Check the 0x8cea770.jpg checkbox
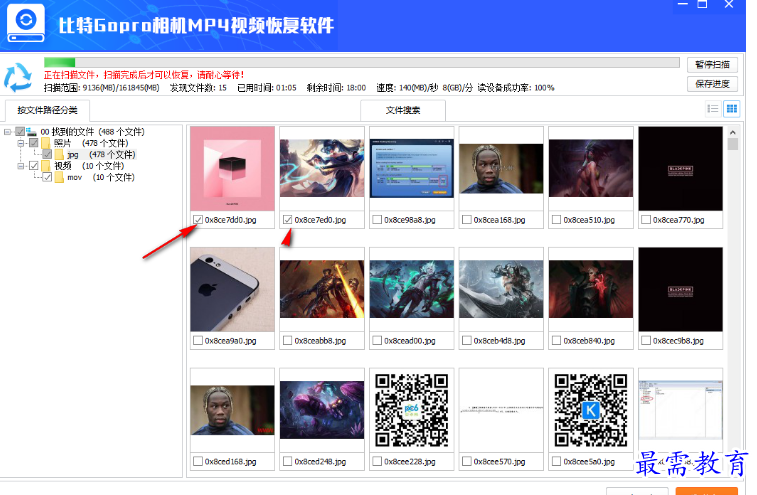This screenshot has height=495, width=757. coord(646,220)
